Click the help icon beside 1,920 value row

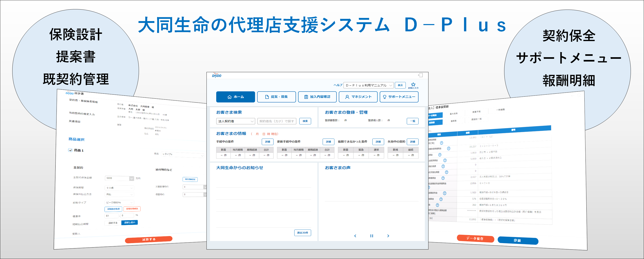tap(445, 193)
